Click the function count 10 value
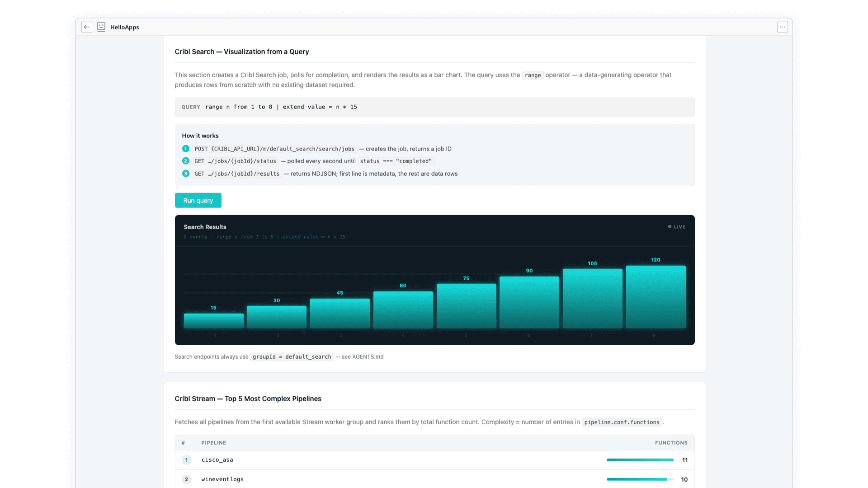 coord(684,479)
